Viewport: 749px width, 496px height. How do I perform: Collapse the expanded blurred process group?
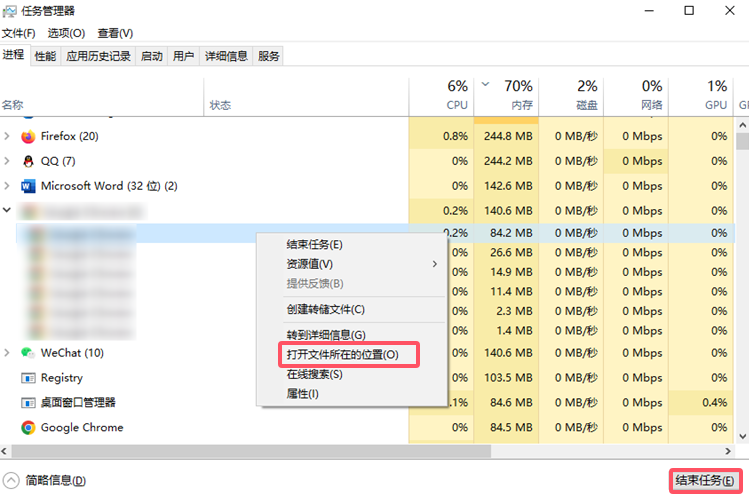tap(7, 210)
